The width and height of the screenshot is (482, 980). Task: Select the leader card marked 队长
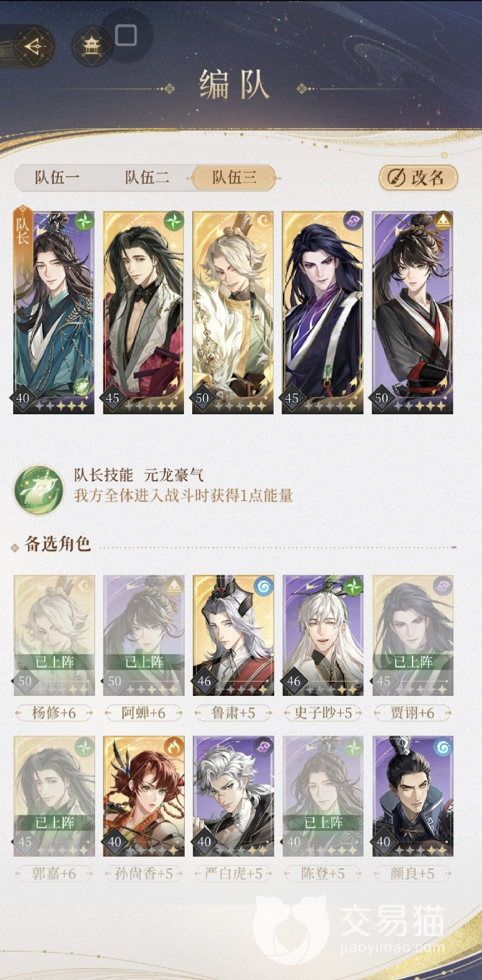click(x=54, y=312)
